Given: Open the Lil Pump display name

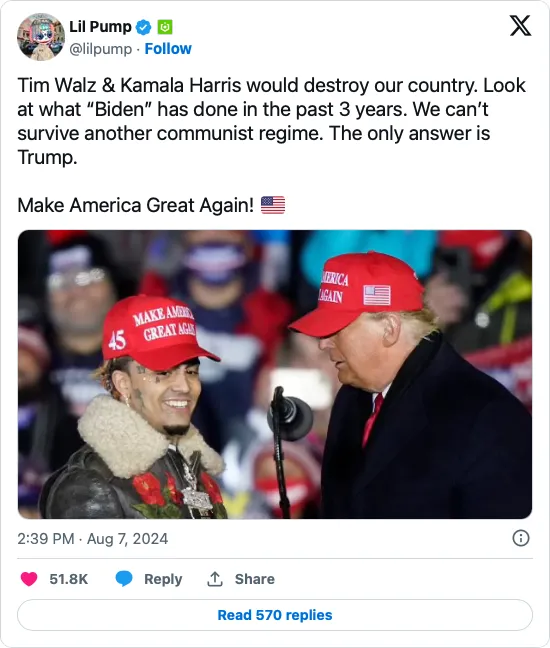Looking at the screenshot, I should (x=100, y=27).
